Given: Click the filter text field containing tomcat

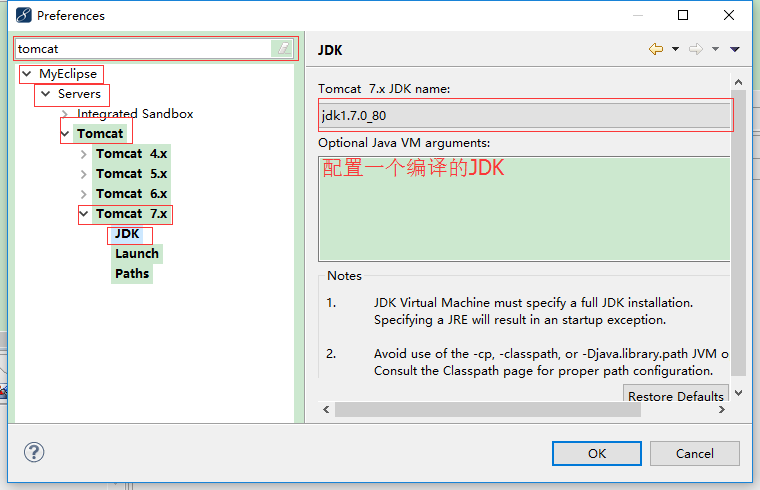Looking at the screenshot, I should pos(143,48).
